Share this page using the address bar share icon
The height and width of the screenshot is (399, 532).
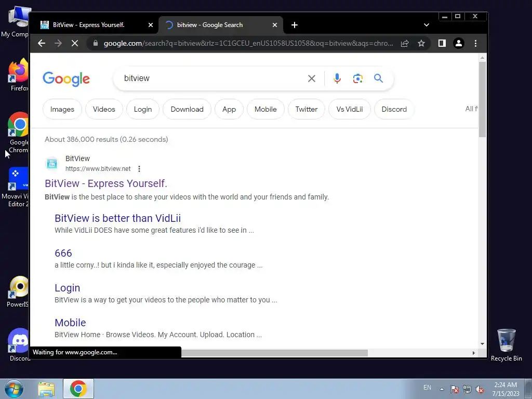(404, 44)
